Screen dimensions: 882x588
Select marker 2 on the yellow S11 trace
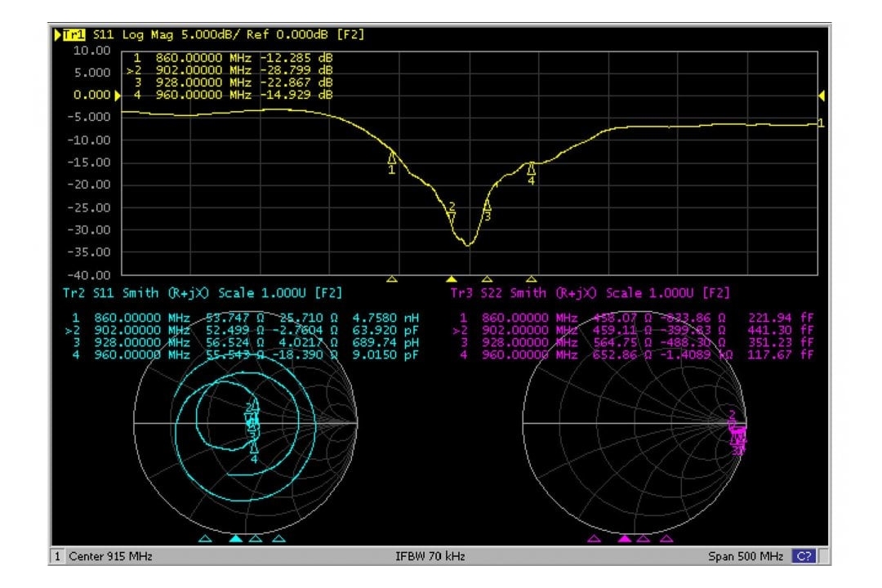pos(452,216)
